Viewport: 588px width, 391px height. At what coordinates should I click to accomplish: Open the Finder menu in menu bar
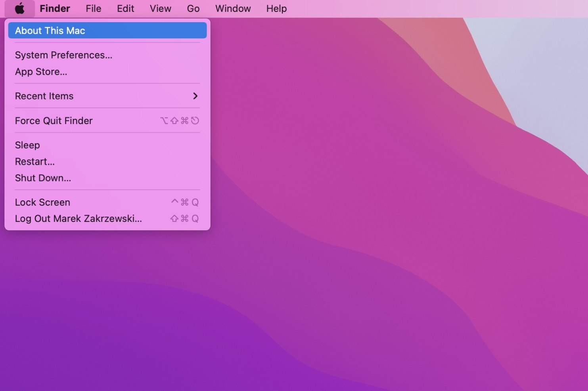click(x=55, y=8)
